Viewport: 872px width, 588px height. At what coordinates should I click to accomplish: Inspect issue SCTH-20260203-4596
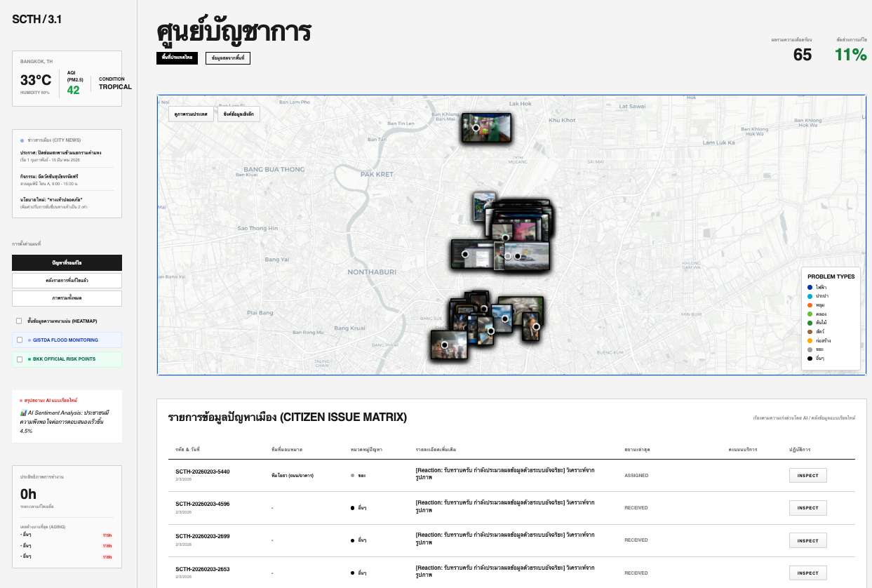808,508
